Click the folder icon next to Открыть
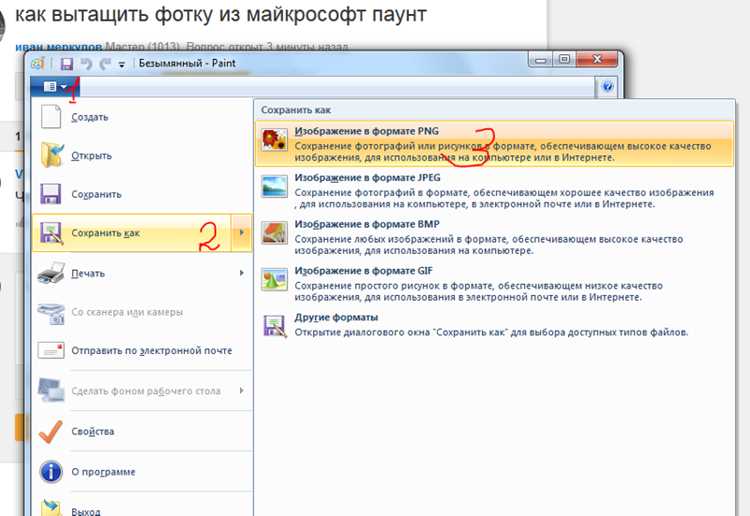Image resolution: width=750 pixels, height=516 pixels. tap(51, 155)
